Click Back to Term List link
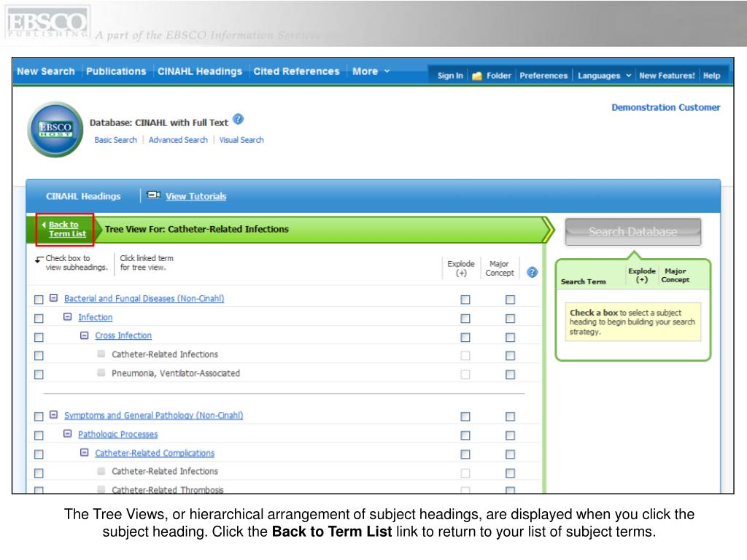This screenshot has height=560, width=747. (67, 229)
